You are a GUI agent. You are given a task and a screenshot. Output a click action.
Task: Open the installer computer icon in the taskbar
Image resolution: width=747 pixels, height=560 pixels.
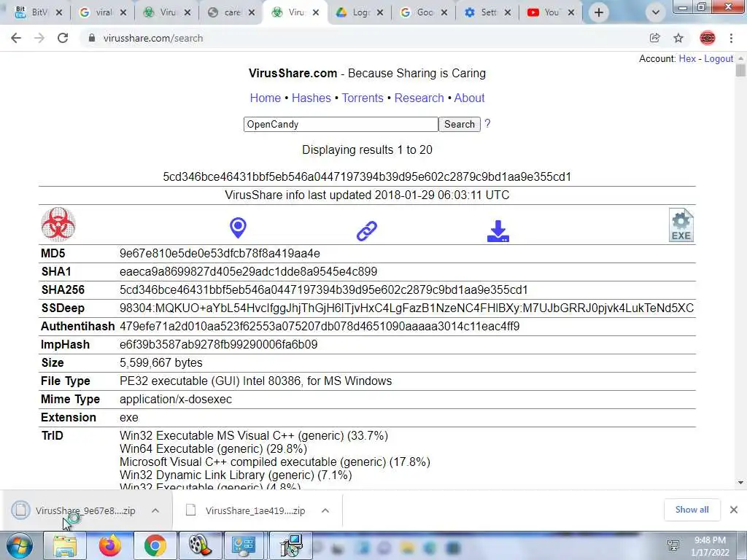[x=291, y=545]
